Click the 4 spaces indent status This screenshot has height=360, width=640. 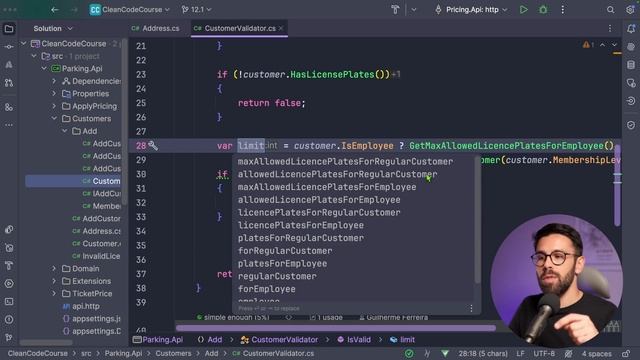(596, 353)
